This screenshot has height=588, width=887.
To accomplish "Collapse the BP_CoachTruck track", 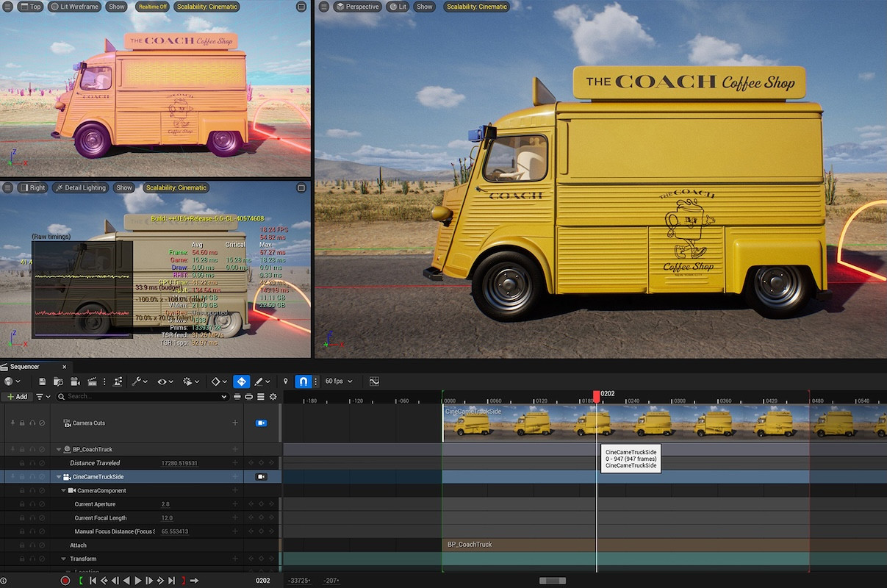I will point(59,449).
